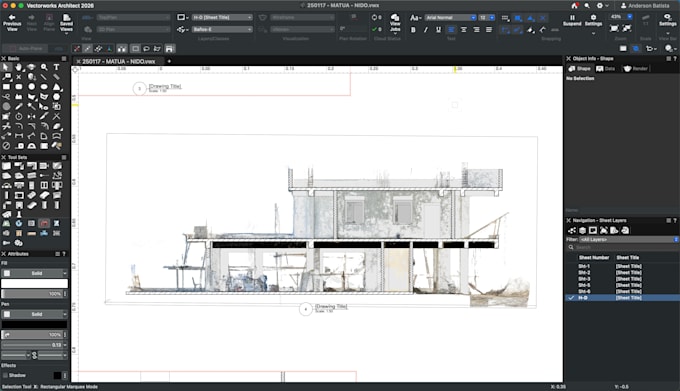
Task: Add a new document tab with plus
Action: point(169,61)
